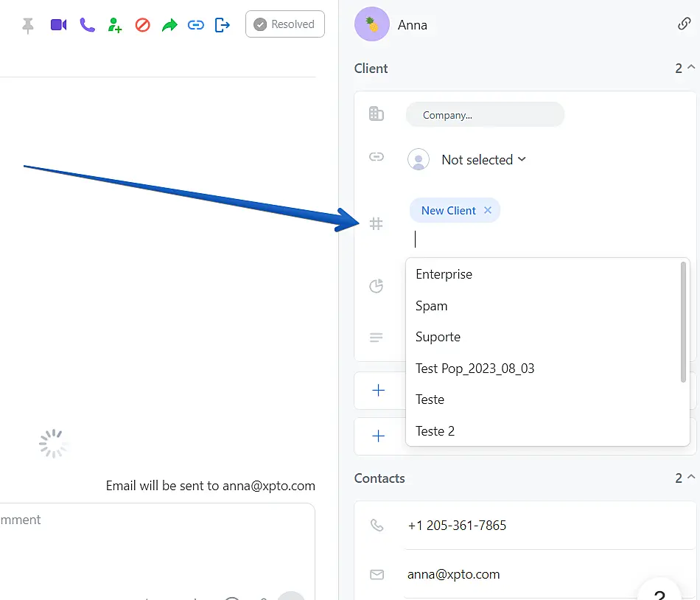Click the Company input field
This screenshot has width=700, height=600.
(485, 115)
